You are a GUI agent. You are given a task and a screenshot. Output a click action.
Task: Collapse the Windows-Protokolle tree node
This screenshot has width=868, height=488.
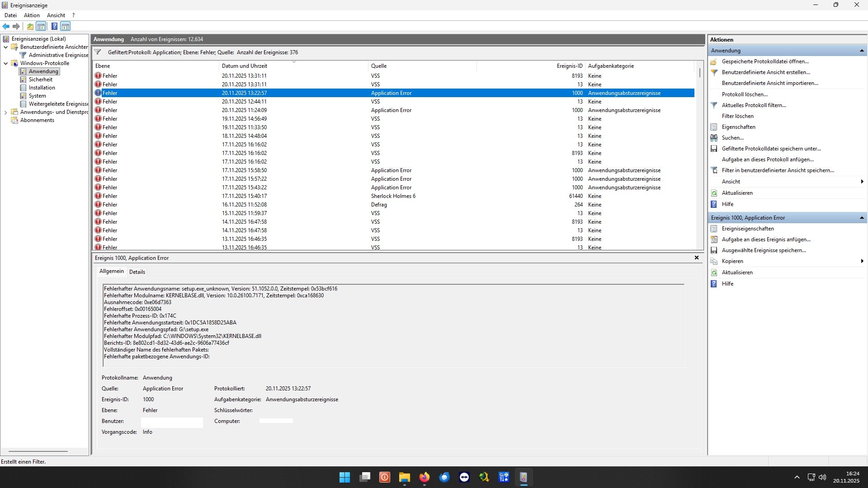pos(5,63)
